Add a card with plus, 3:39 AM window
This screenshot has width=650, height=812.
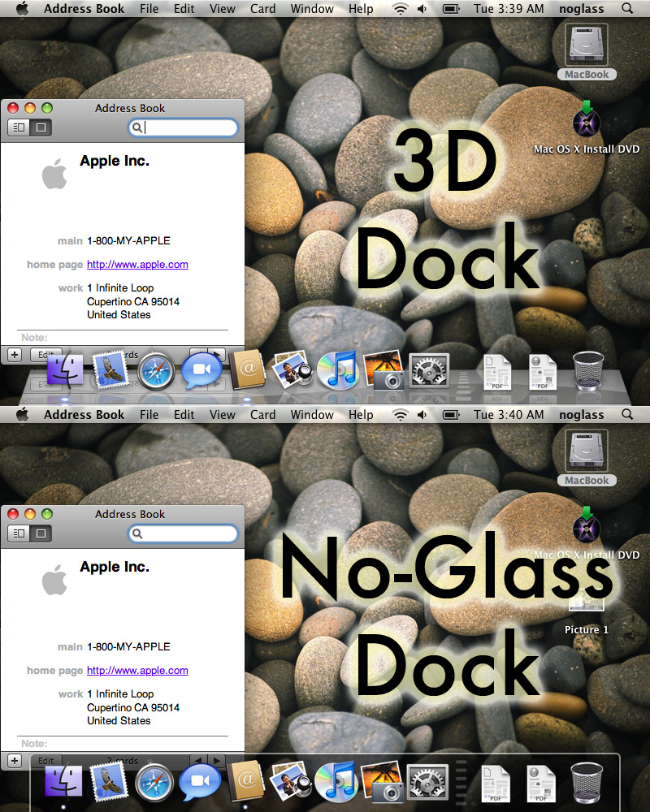click(15, 355)
